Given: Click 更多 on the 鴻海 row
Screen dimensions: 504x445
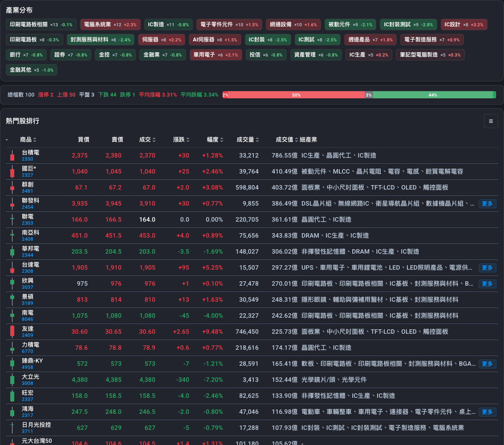Looking at the screenshot, I should point(487,412).
